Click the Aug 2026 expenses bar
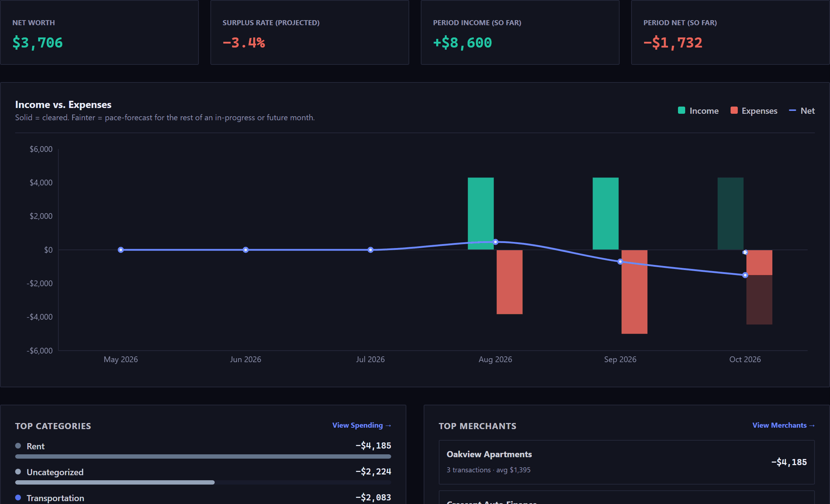830x504 pixels. tap(509, 282)
